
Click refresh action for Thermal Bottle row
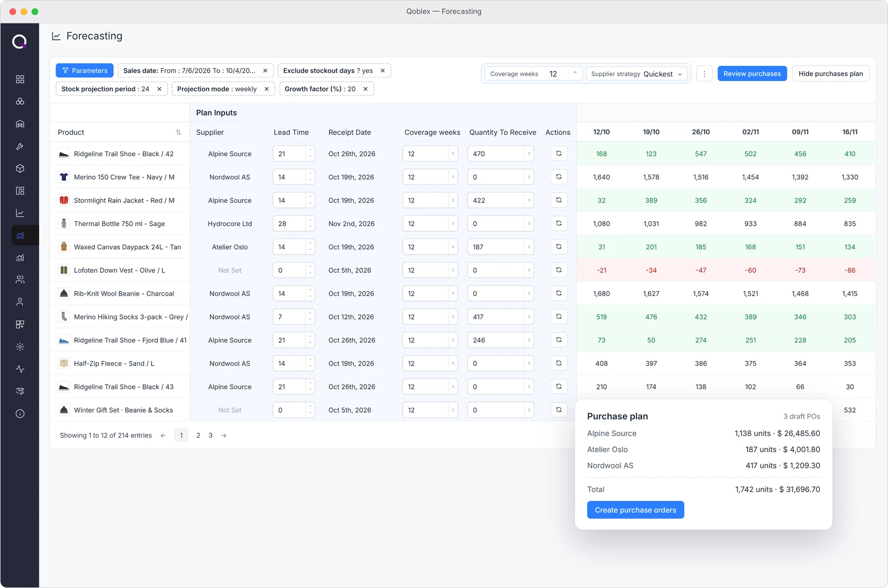559,224
